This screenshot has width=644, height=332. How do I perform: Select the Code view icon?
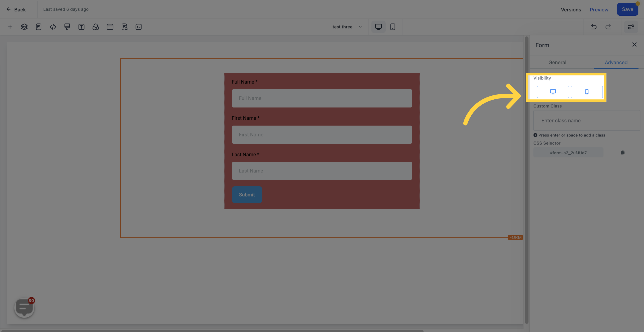point(52,27)
